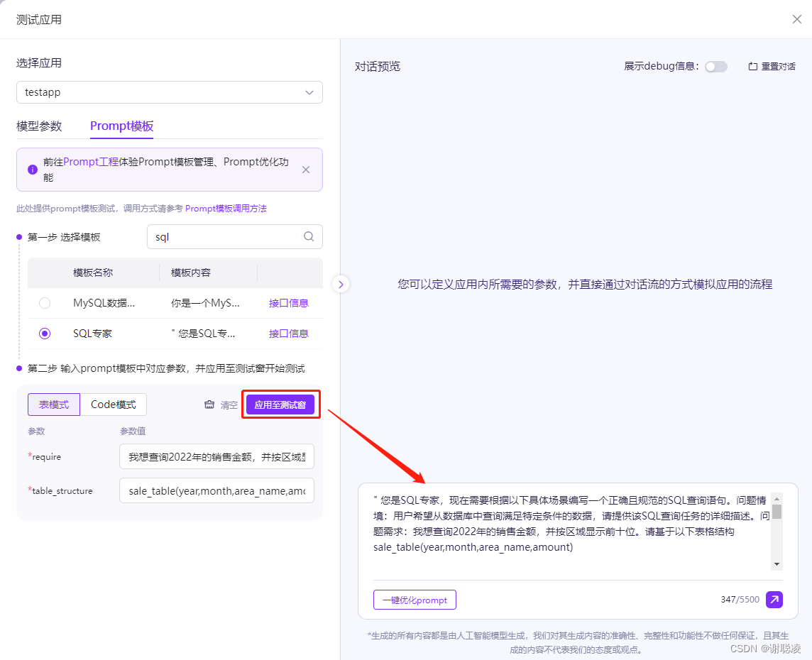The image size is (812, 660).
Task: Click the chevron arrow between the two panels
Action: (341, 283)
